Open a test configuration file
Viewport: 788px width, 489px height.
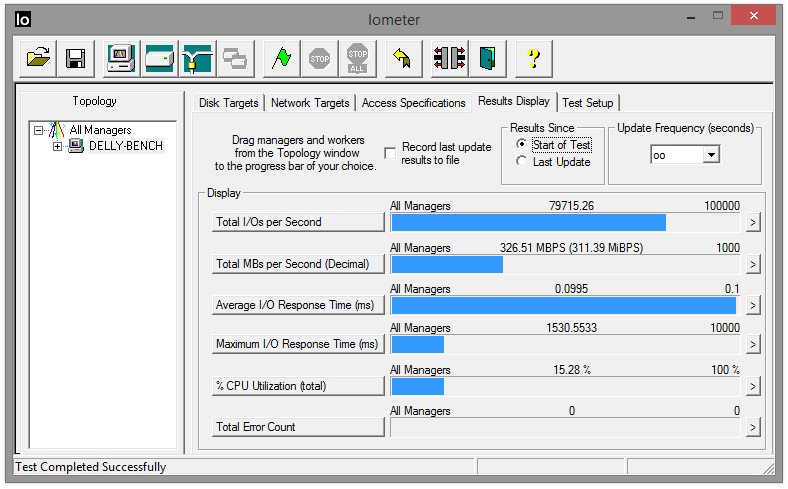[38, 59]
